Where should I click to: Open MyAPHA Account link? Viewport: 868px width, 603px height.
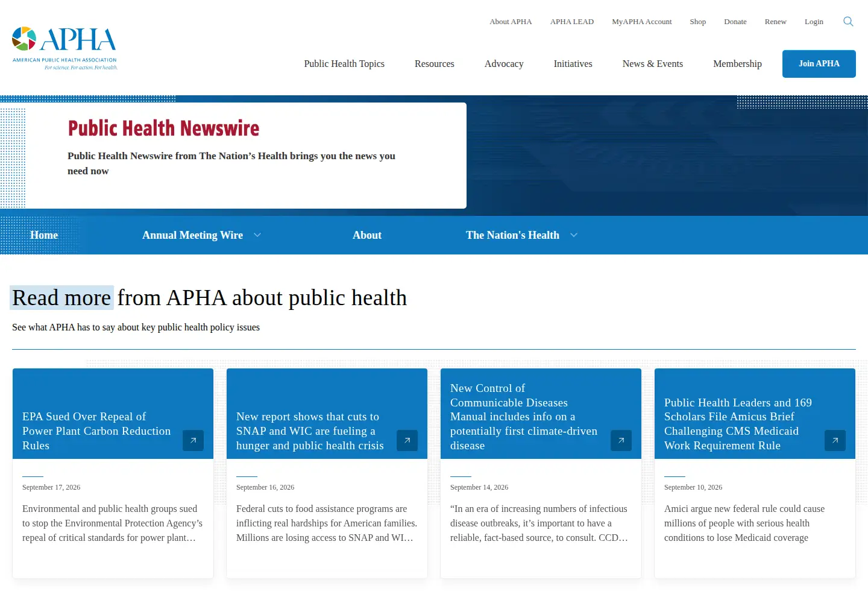[x=642, y=22]
